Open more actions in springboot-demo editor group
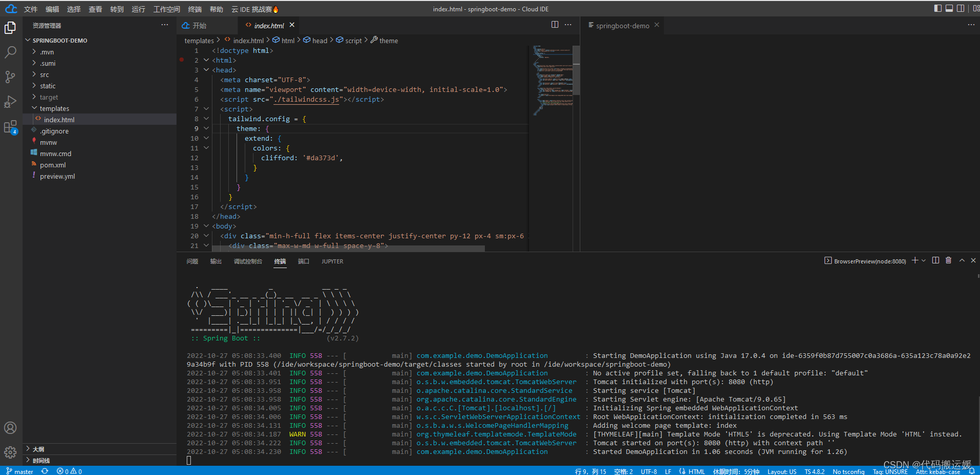 [x=971, y=25]
